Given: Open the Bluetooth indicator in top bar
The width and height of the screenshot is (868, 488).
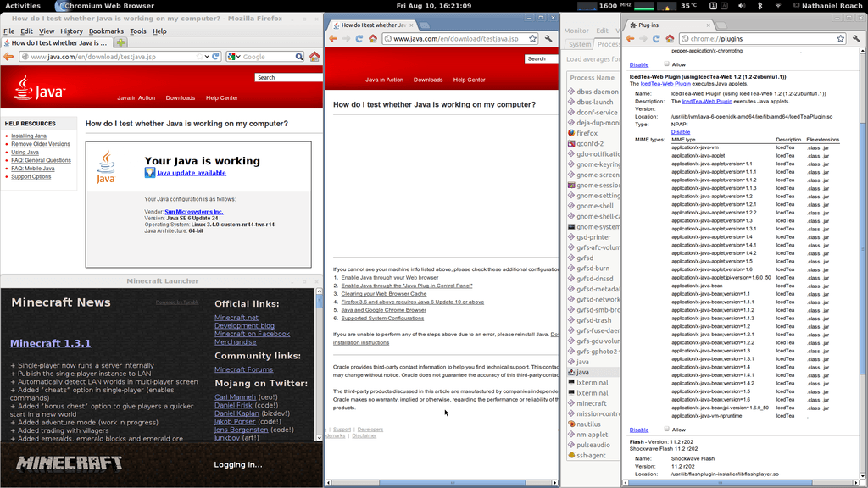Looking at the screenshot, I should [760, 6].
